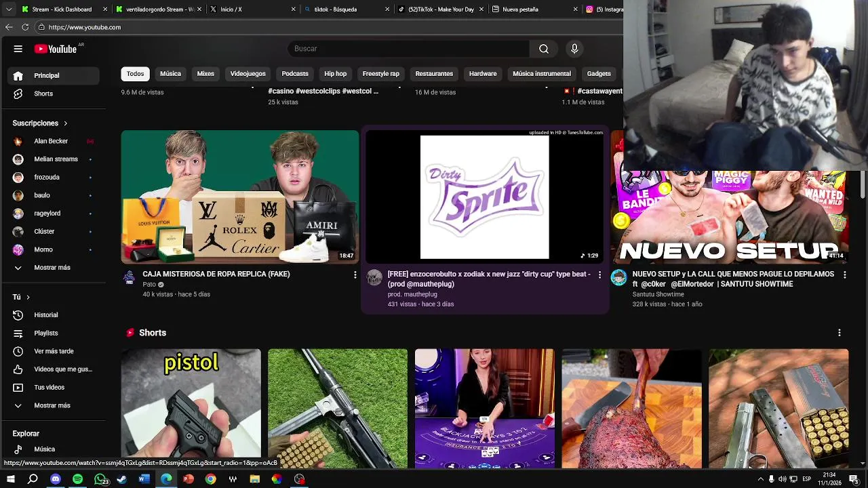
Task: Open Suscripciones section chevron header
Action: pyautogui.click(x=41, y=123)
